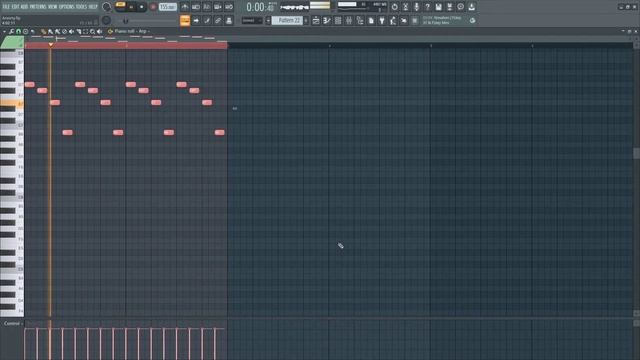Viewport: 640px width, 360px height.
Task: Toggle blend/overdub recording
Action: [218, 7]
